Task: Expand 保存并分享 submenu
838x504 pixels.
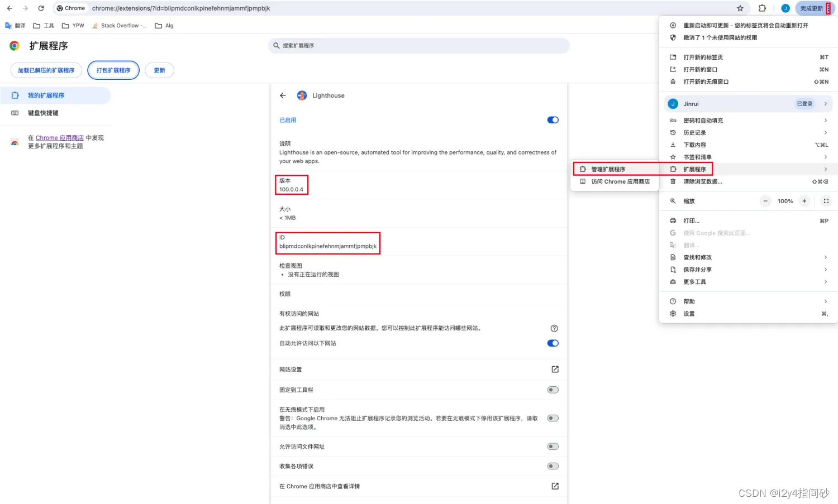Action: point(749,270)
